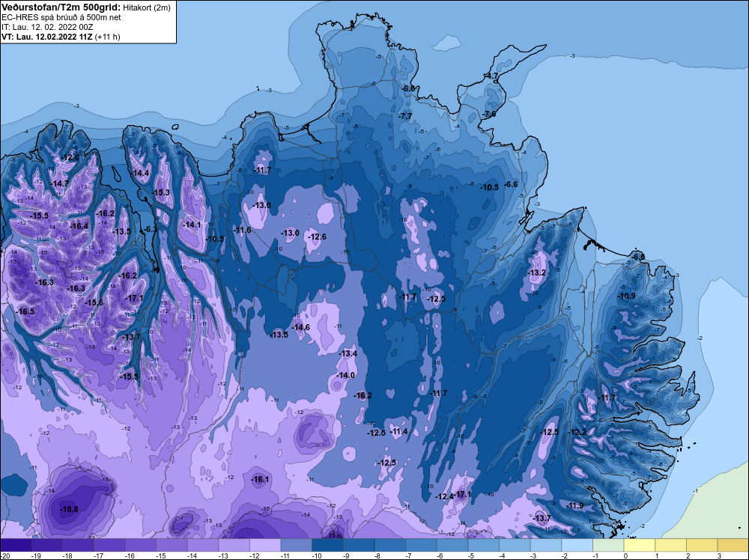Select the -11.4 temperature label
749x560 pixels.
click(x=399, y=431)
